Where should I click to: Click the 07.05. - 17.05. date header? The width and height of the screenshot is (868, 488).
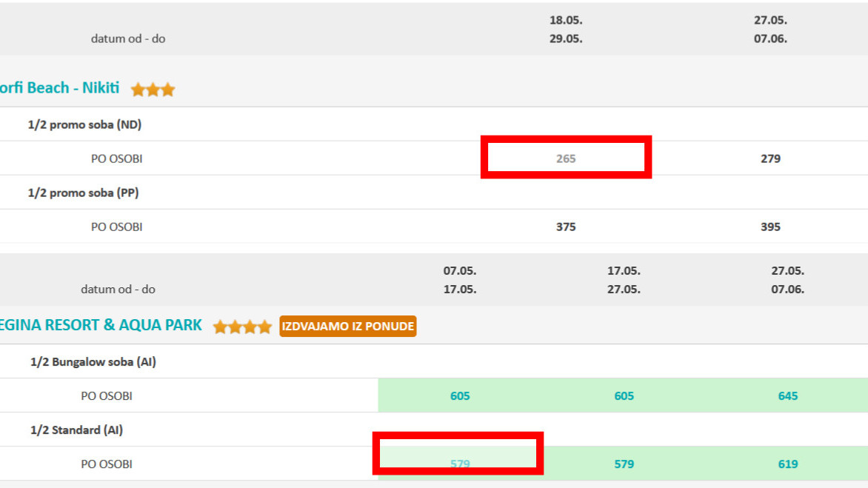click(x=460, y=280)
